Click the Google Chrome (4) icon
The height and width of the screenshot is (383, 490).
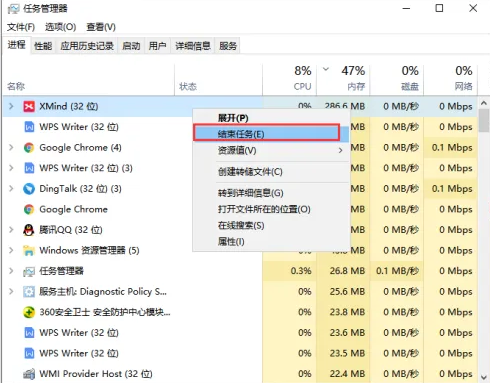[x=29, y=148]
